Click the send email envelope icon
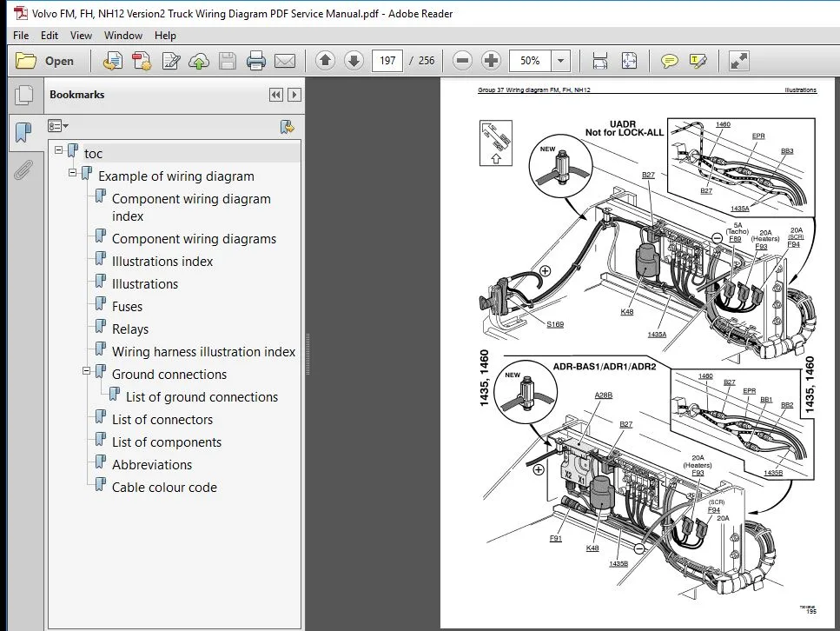Image resolution: width=840 pixels, height=631 pixels. coord(285,61)
